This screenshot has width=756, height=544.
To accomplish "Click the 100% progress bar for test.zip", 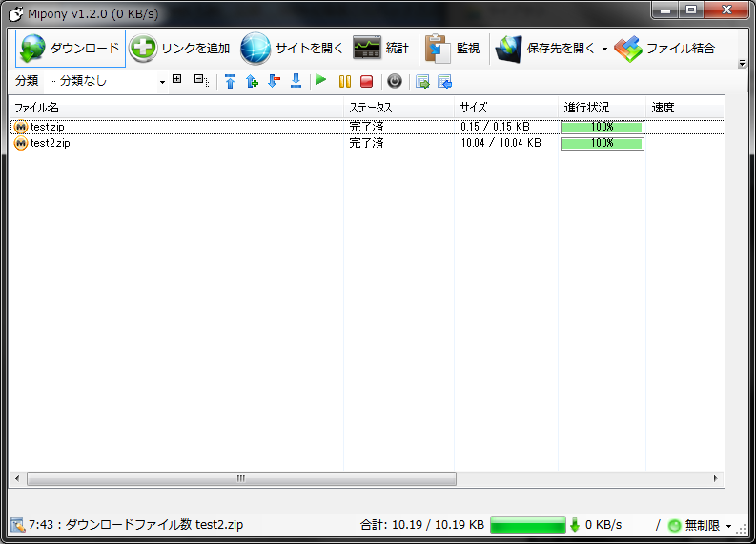I will point(603,128).
